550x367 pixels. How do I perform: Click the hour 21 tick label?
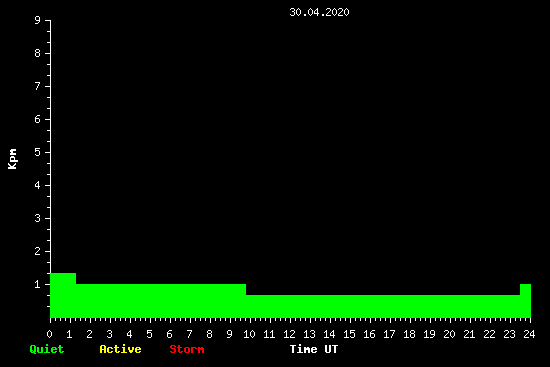point(469,334)
